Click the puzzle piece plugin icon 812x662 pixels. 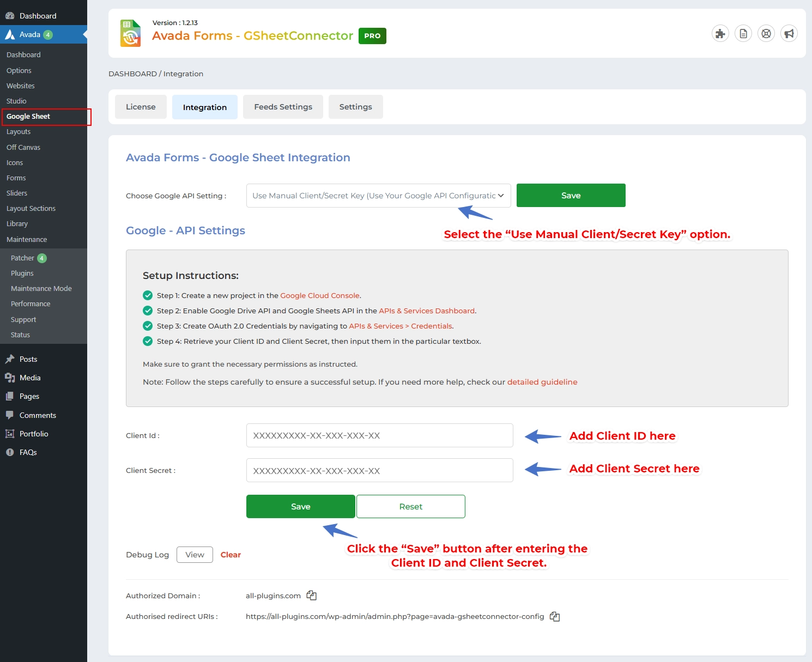tap(720, 34)
